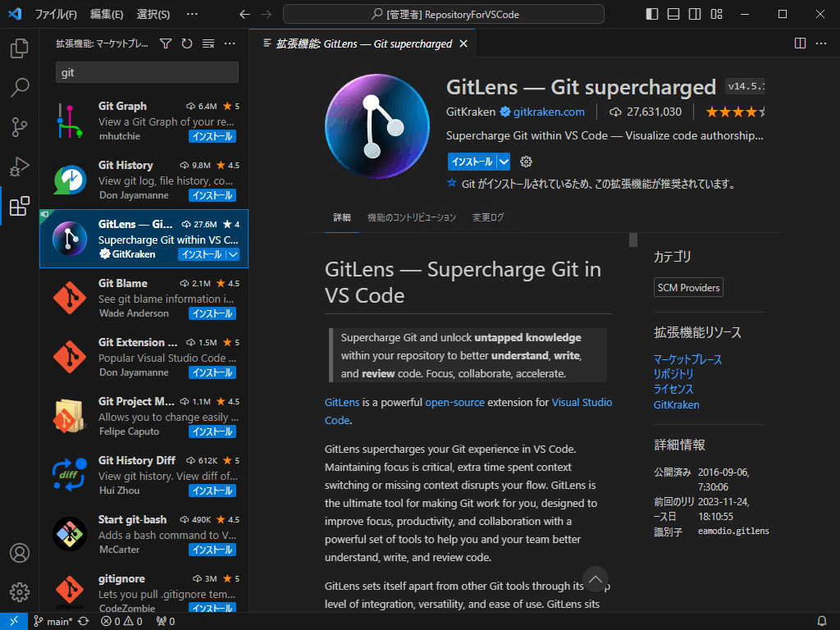The width and height of the screenshot is (840, 630).
Task: Go forward with navigation arrow
Action: click(x=267, y=15)
